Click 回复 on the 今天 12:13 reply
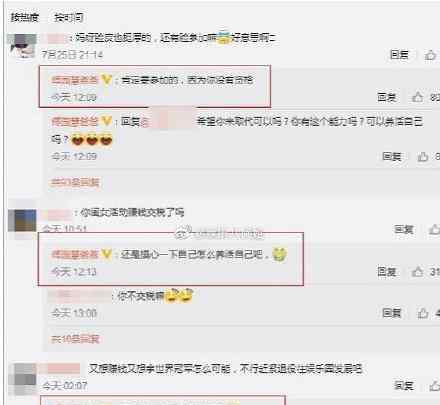440x405 pixels. [387, 272]
